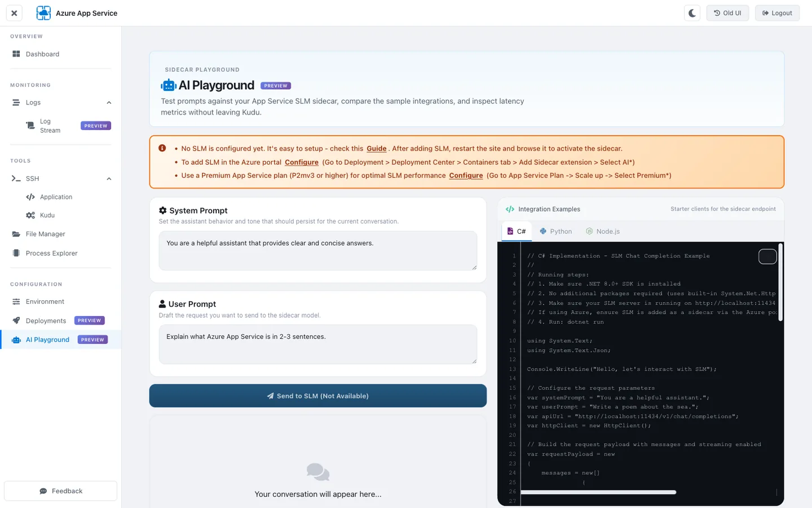Follow the Guide link in the warning

[x=376, y=148]
